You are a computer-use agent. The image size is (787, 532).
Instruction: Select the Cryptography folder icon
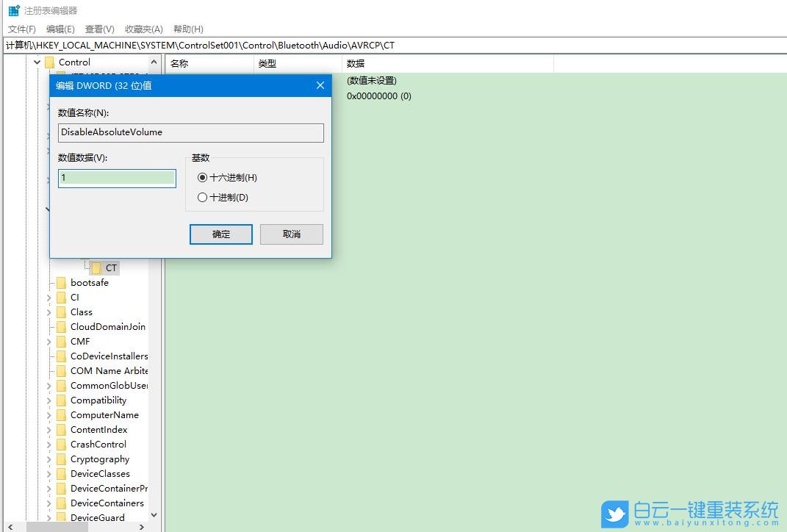point(62,459)
